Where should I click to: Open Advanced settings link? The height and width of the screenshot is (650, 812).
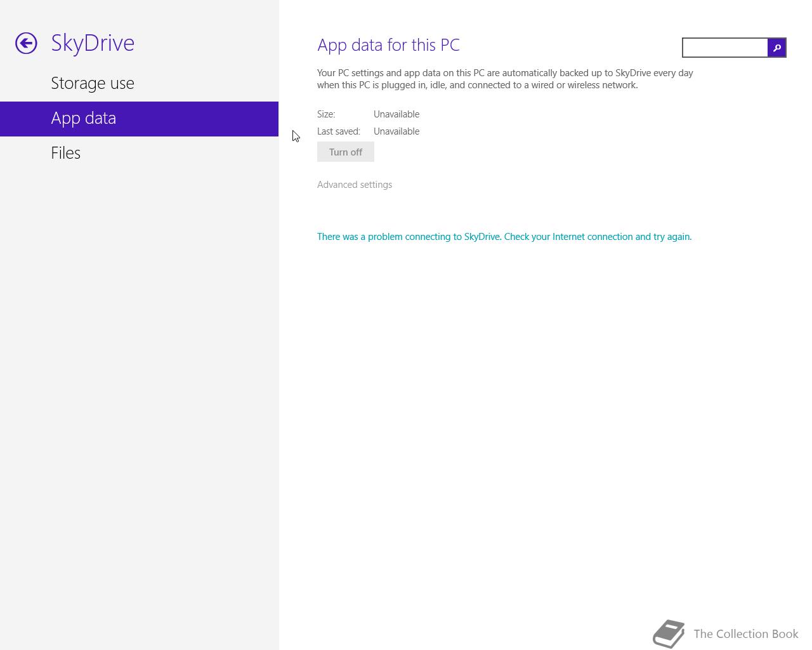[355, 185]
